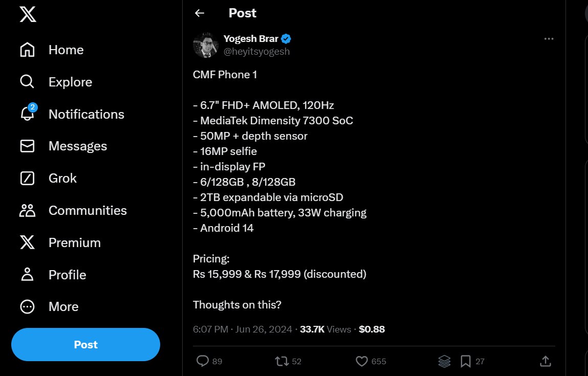Open the three-dot post options menu
The height and width of the screenshot is (376, 588).
coord(549,39)
